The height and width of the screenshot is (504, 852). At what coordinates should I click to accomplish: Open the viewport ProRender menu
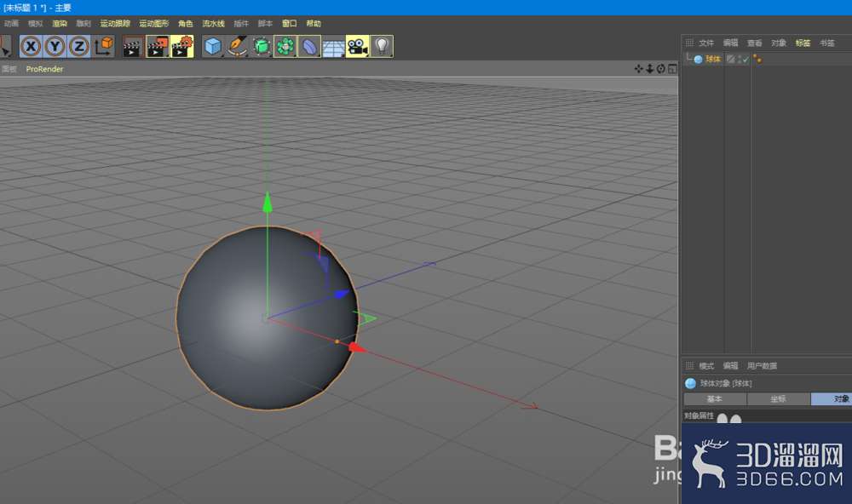tap(44, 69)
